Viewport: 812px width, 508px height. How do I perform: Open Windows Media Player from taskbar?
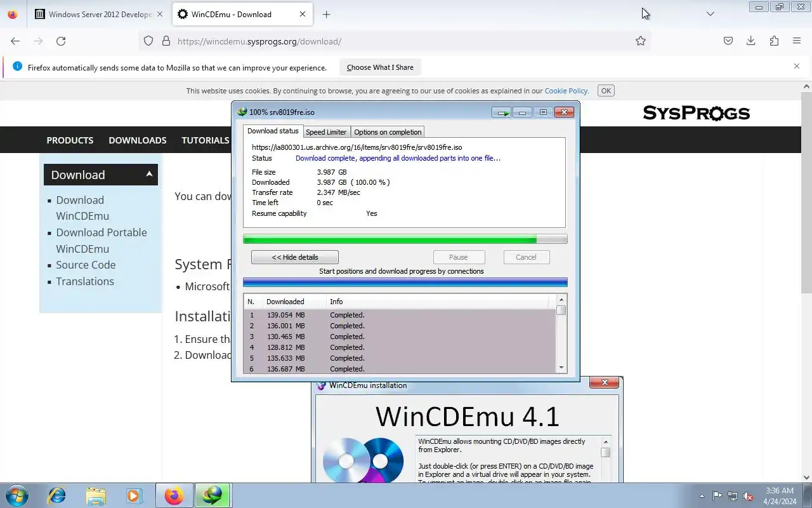pos(134,495)
